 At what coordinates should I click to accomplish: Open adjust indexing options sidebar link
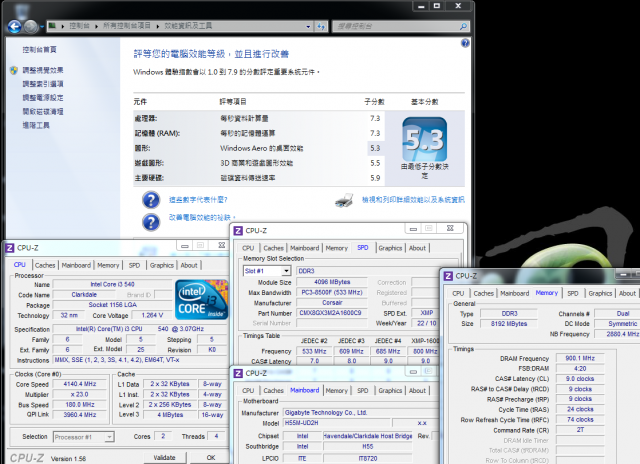coord(43,84)
